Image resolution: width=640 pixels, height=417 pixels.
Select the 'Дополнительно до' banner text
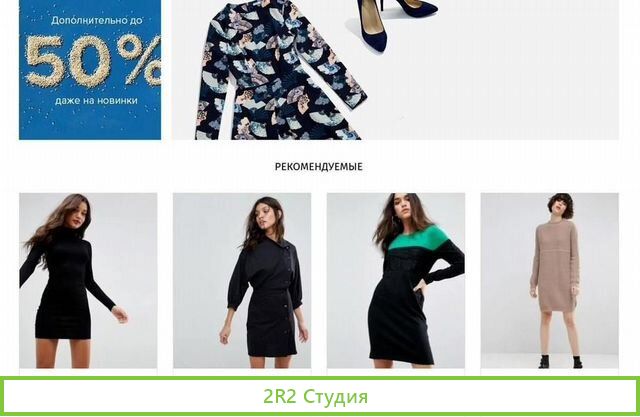[97, 20]
